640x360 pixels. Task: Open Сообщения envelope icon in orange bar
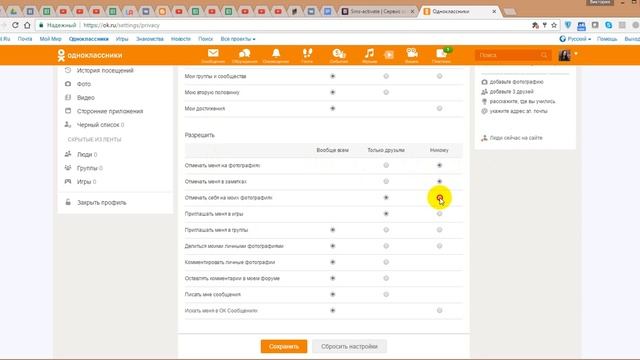click(213, 55)
